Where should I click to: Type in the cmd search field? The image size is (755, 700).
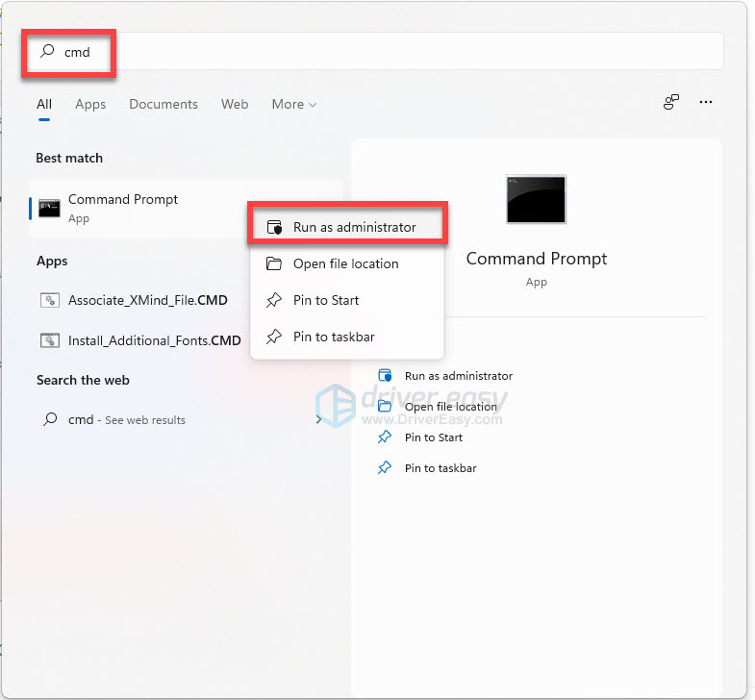pyautogui.click(x=385, y=52)
